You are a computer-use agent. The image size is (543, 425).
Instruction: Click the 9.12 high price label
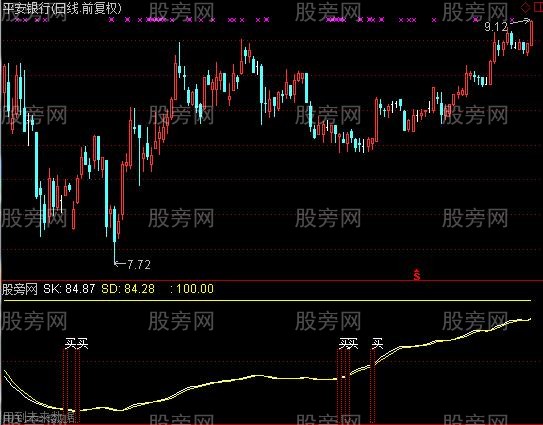coord(496,26)
